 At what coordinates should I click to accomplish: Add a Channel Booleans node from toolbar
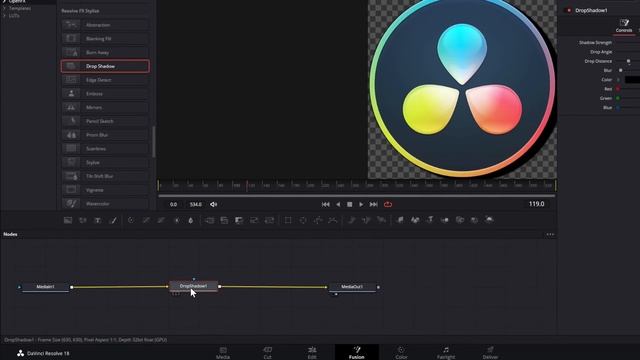(224, 220)
